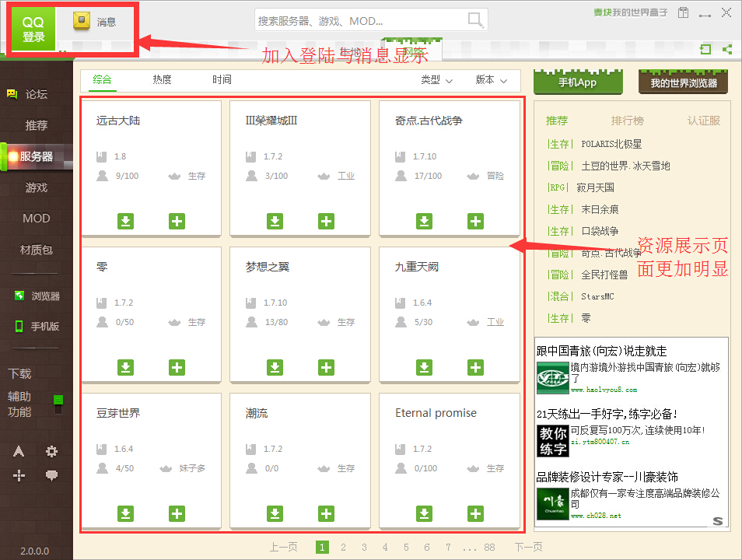Click the feedback bubble icon
742x560 pixels.
(x=51, y=474)
